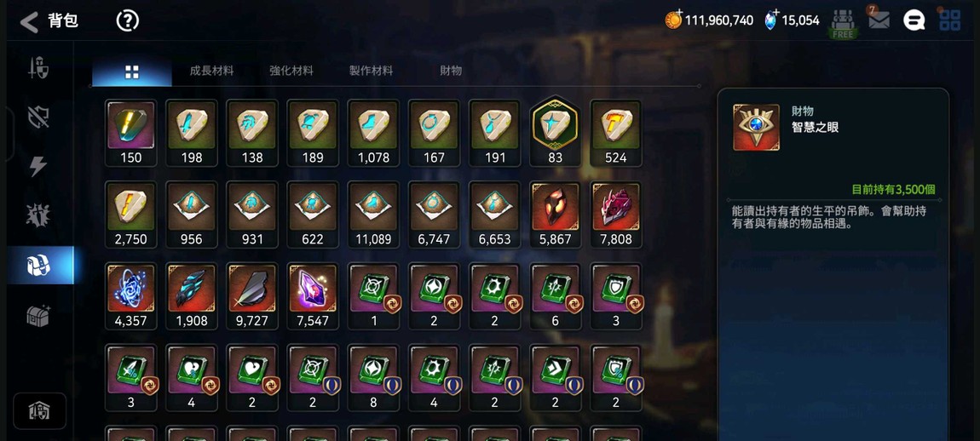This screenshot has height=441, width=980.
Task: Open the building icon button at bottom left
Action: point(39,411)
